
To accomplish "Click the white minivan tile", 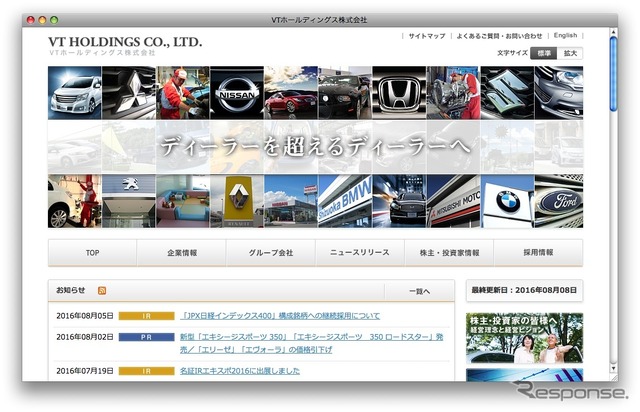I will click(x=75, y=93).
